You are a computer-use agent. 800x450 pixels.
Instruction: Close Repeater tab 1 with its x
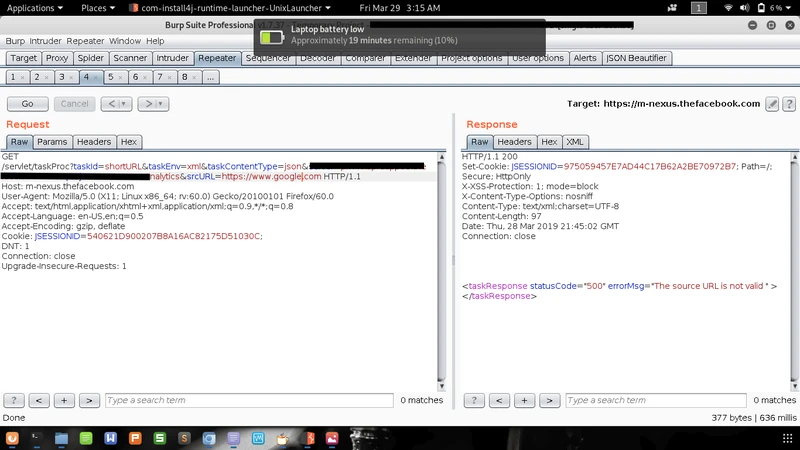point(22,78)
